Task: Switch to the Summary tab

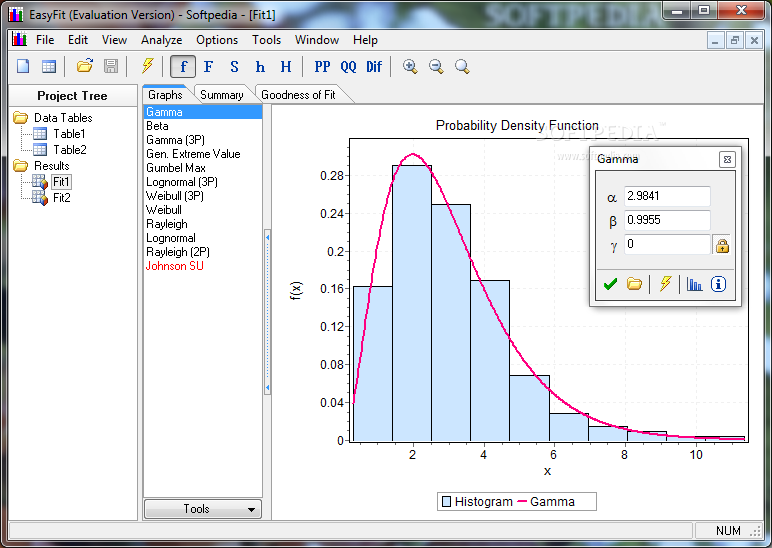Action: 222,95
